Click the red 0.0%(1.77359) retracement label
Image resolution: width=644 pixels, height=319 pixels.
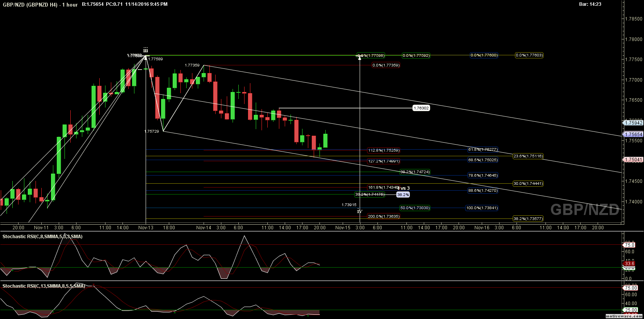click(x=386, y=65)
